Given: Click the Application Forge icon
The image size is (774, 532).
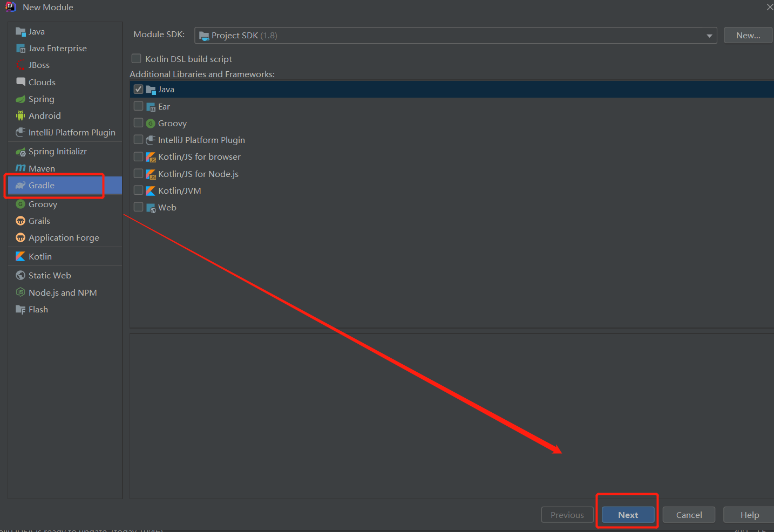Looking at the screenshot, I should tap(21, 237).
